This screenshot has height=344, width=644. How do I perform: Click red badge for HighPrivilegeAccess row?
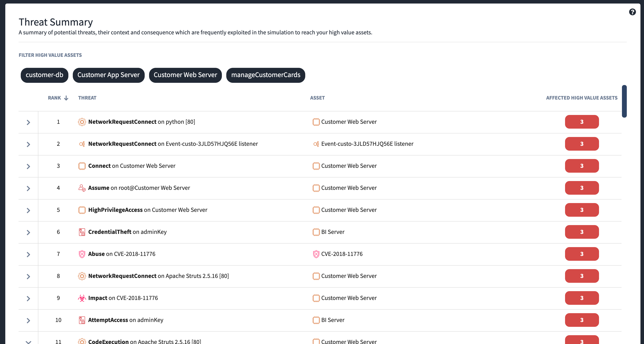pyautogui.click(x=582, y=210)
